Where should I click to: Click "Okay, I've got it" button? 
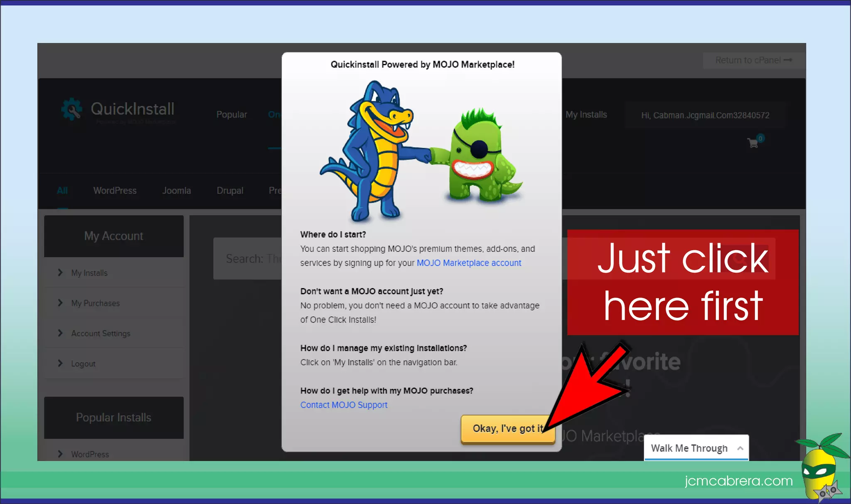[508, 429]
